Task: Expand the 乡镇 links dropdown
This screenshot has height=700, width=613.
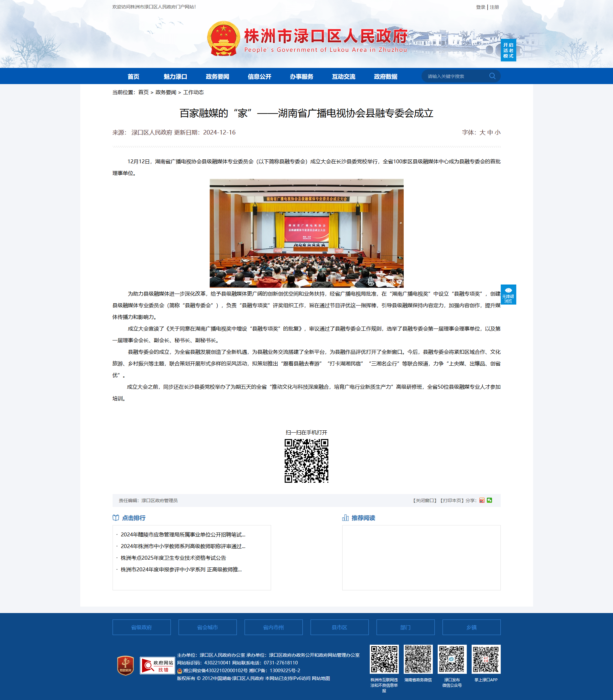Action: point(471,627)
